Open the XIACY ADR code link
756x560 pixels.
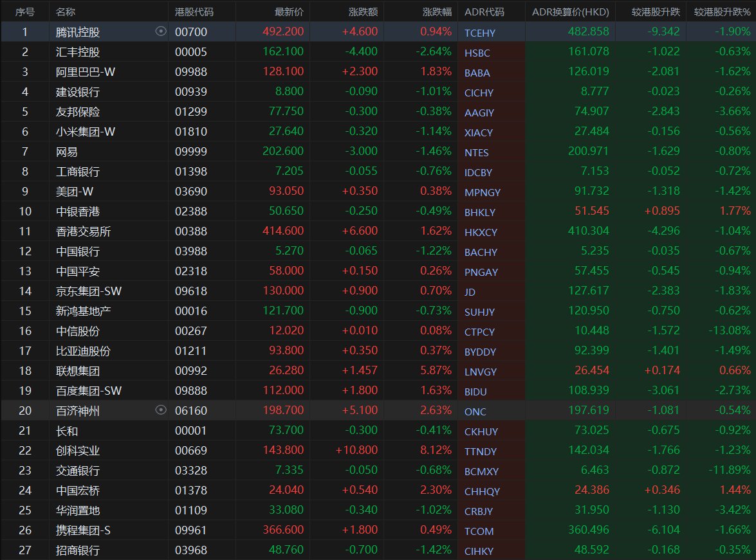(478, 132)
